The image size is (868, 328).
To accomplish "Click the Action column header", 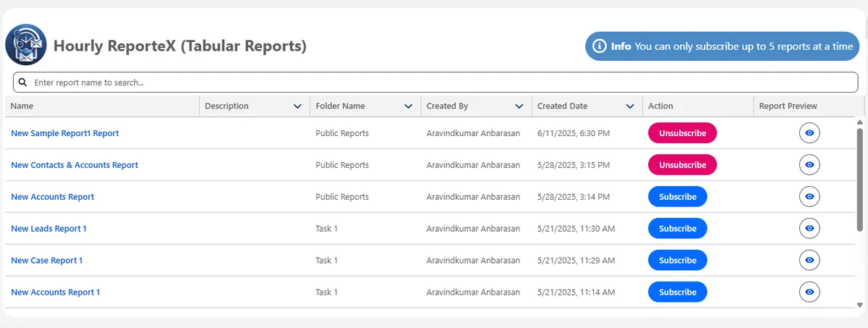I will click(698, 106).
